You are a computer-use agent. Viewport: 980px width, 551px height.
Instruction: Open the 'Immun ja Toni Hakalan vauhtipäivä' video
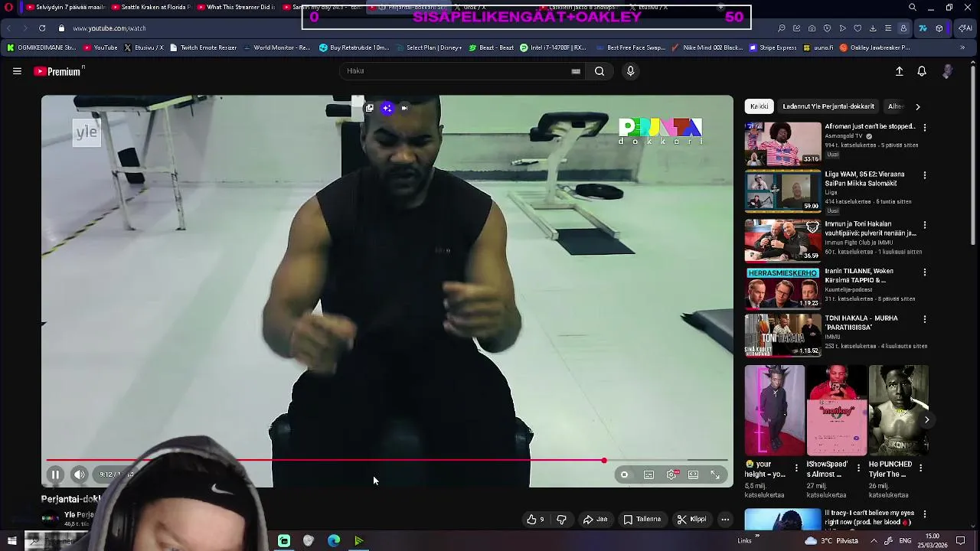point(871,229)
